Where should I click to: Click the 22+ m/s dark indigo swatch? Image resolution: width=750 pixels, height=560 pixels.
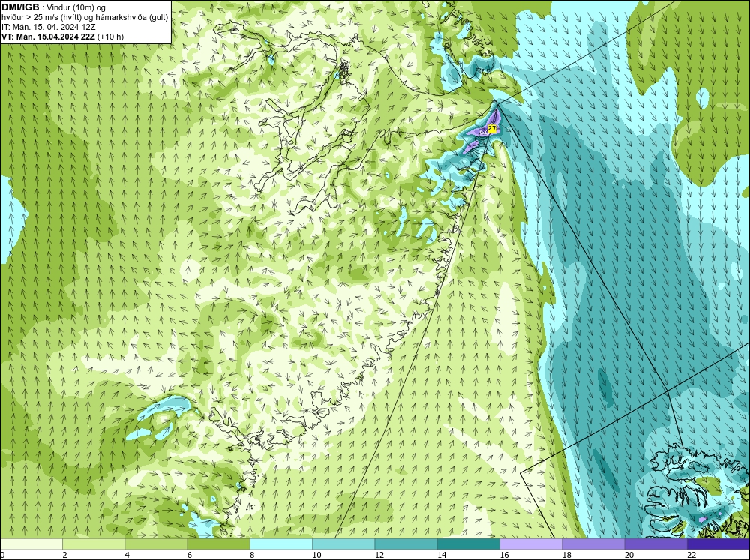(718, 544)
